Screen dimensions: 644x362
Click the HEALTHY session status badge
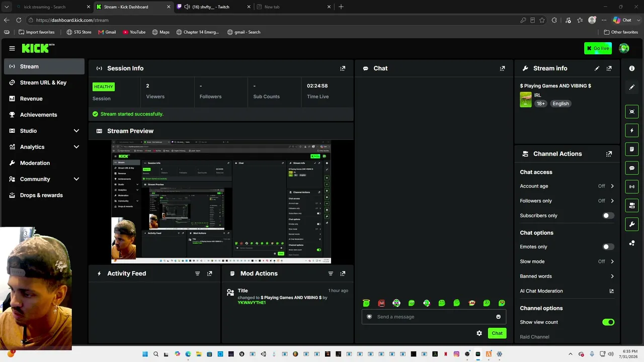[x=104, y=86]
